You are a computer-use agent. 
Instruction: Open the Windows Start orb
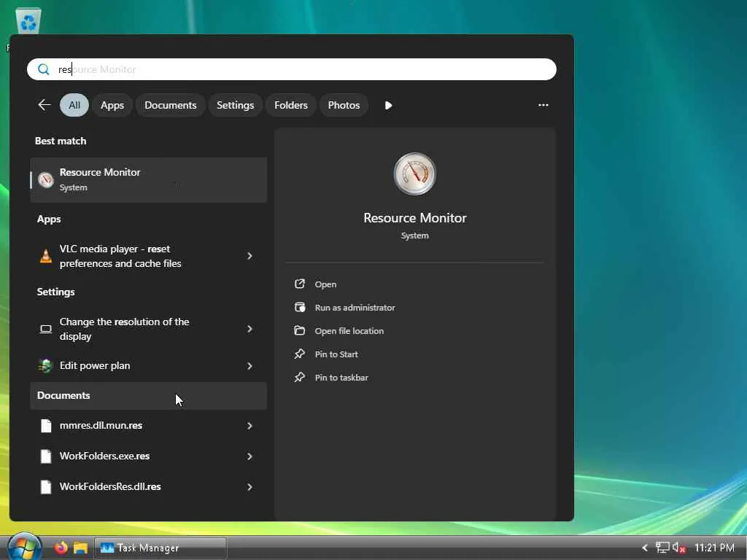tap(24, 547)
